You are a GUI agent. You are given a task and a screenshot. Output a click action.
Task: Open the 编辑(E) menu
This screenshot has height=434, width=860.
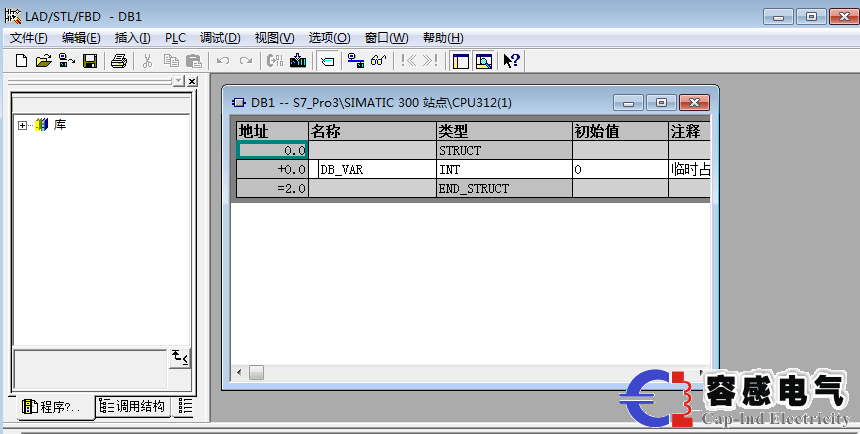81,38
